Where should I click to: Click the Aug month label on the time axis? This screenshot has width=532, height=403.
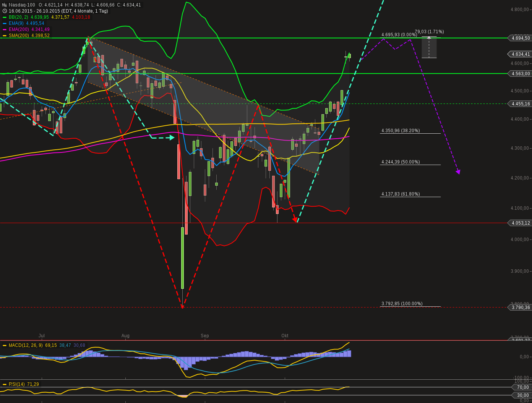pyautogui.click(x=125, y=336)
